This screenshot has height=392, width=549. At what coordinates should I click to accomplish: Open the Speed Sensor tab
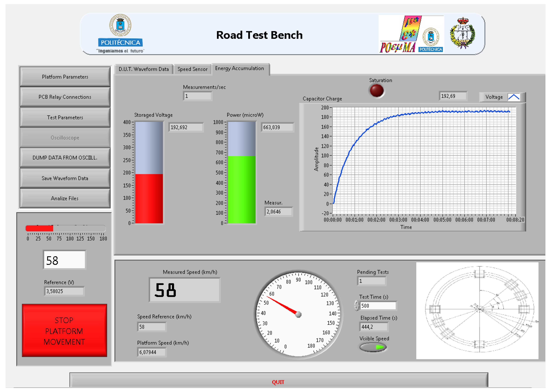pyautogui.click(x=192, y=69)
